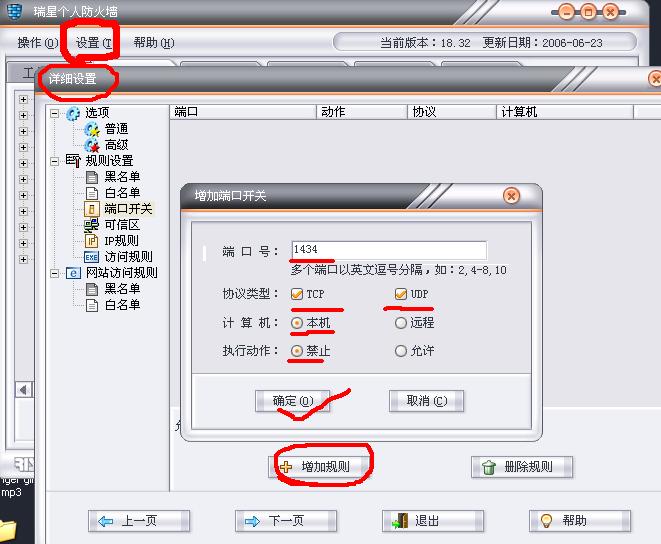Screen dimensions: 661x544
Task: Select the 远程 remote radio button
Action: click(400, 323)
